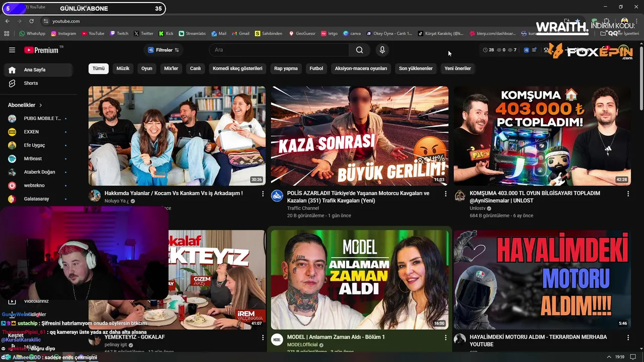
Task: Open the KAZA SONRASI BÜYÜK GERİLİM thumbnail
Action: 359,136
